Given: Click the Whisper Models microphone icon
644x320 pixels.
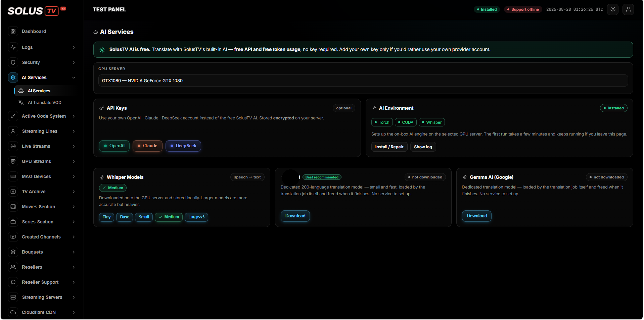Looking at the screenshot, I should [x=102, y=177].
